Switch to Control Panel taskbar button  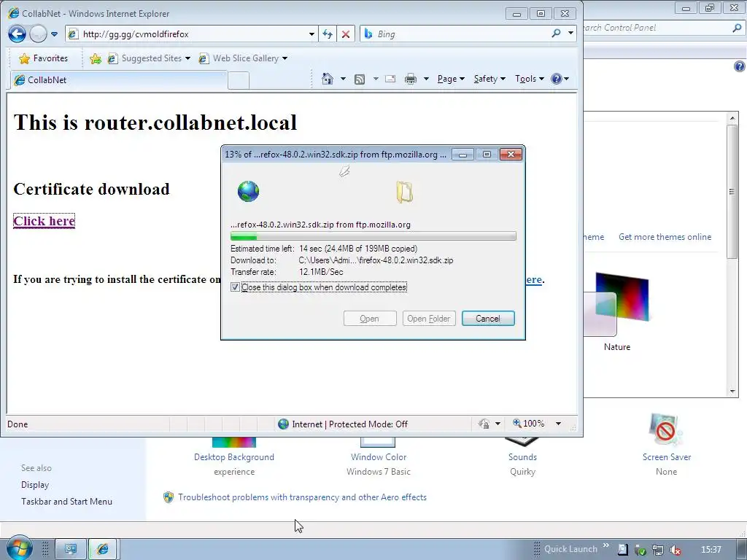click(71, 549)
